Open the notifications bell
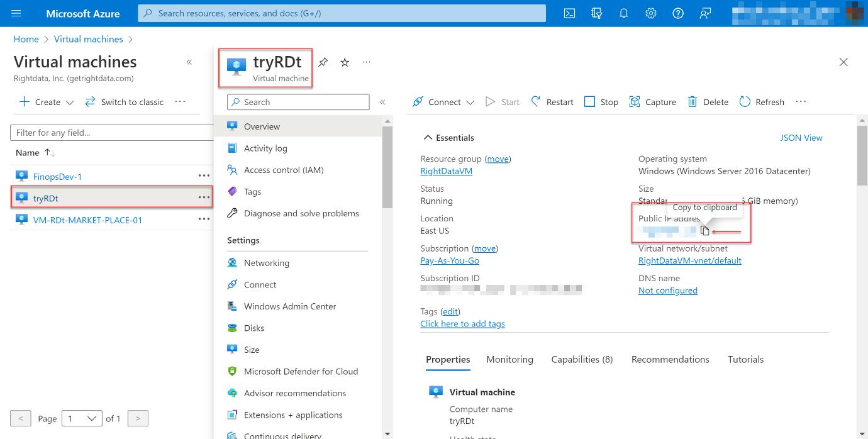 coord(624,13)
